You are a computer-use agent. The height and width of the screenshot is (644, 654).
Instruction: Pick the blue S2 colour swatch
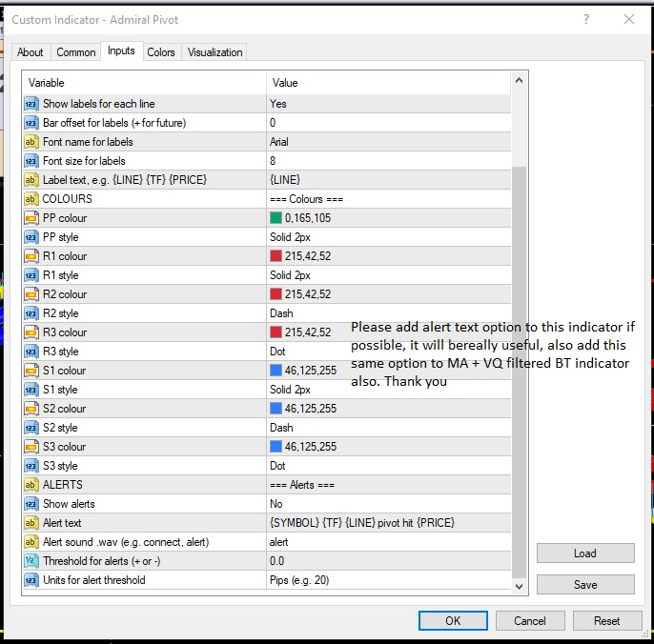(276, 409)
